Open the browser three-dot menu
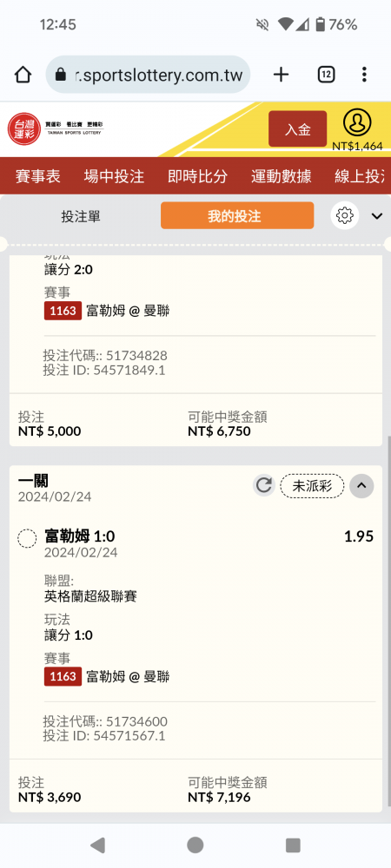This screenshot has width=391, height=868. [x=364, y=74]
